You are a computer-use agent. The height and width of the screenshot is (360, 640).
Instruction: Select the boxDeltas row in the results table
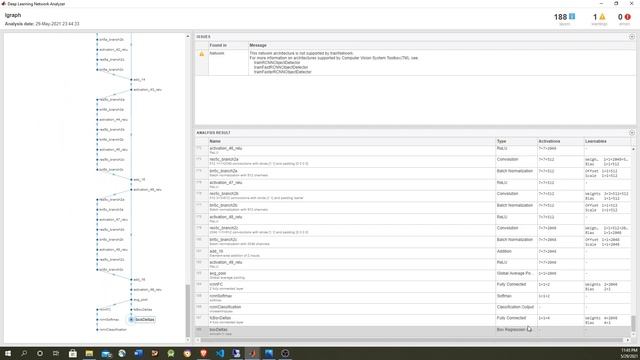413,331
